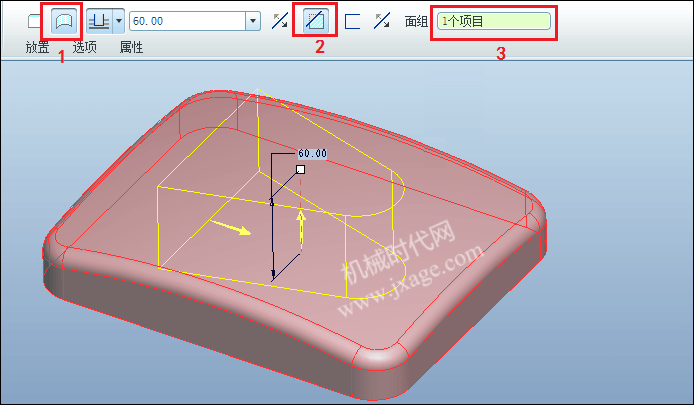Click the 面组 collector showing 1个项目

(x=494, y=21)
